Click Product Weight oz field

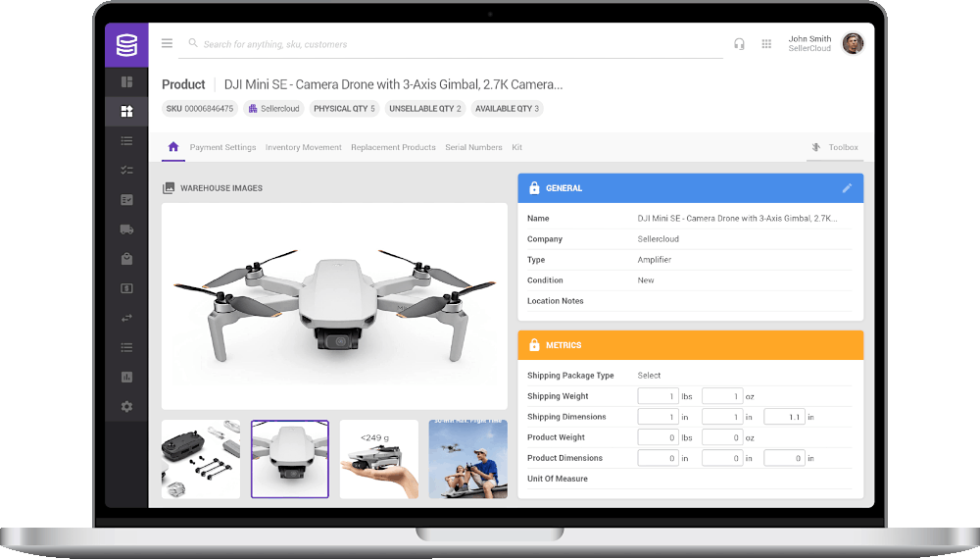(x=722, y=437)
